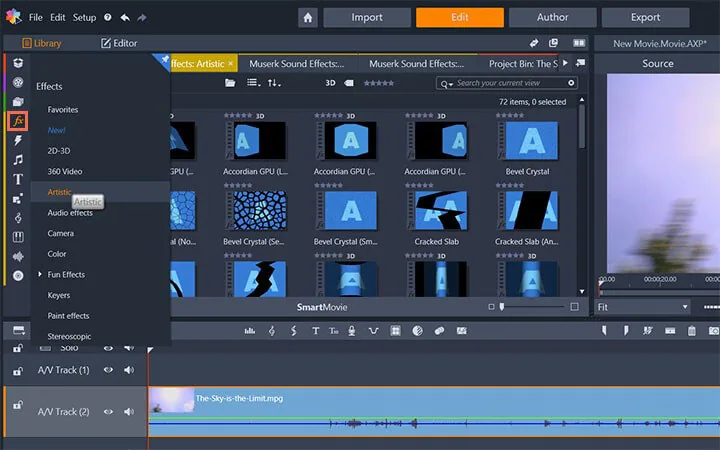The width and height of the screenshot is (720, 450).
Task: Click the microphone voice-over icon
Action: point(352,331)
